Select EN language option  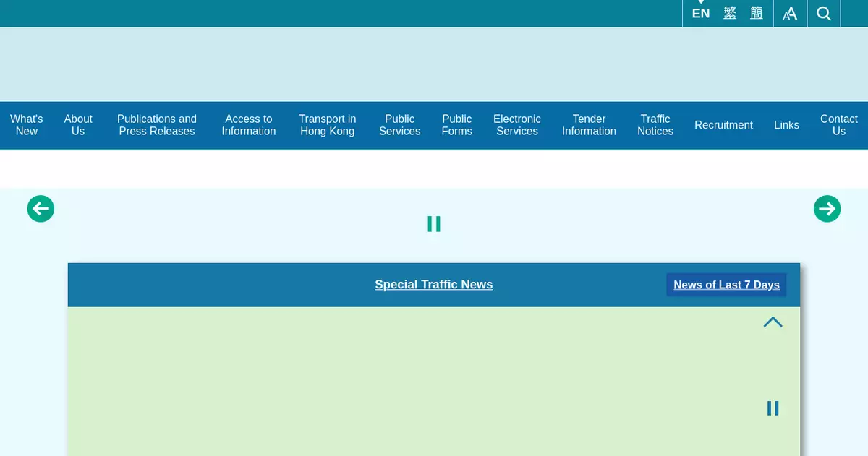(x=700, y=13)
